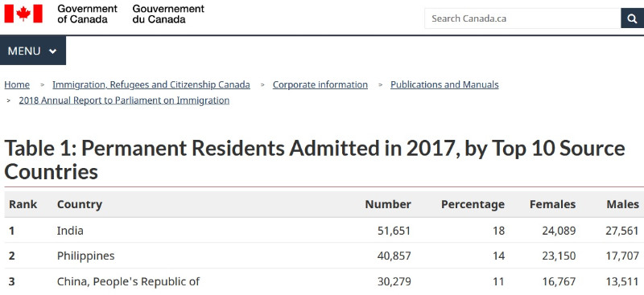
Task: Click the Philippines row country cell
Action: coord(86,256)
